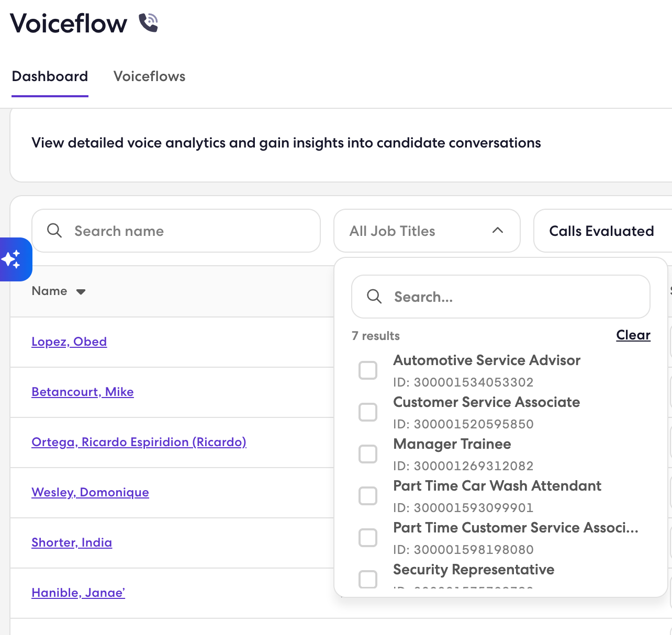The height and width of the screenshot is (635, 672).
Task: Focus the job titles Search... field
Action: 501,297
